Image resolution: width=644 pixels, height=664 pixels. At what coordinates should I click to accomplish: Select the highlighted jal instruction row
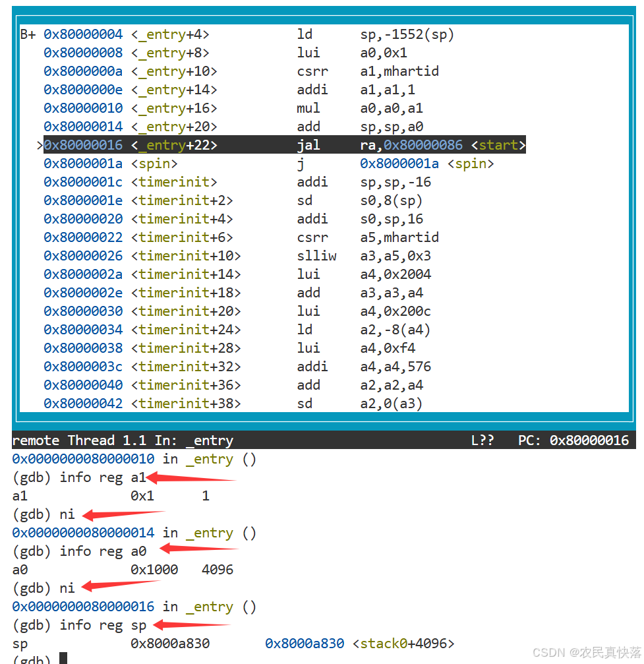tap(284, 145)
